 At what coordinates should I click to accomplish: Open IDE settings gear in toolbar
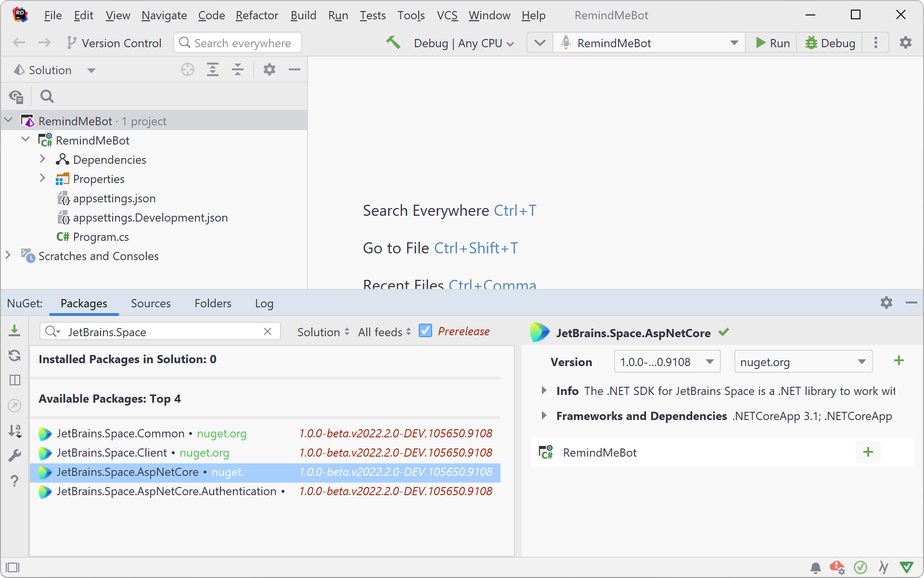click(x=906, y=43)
